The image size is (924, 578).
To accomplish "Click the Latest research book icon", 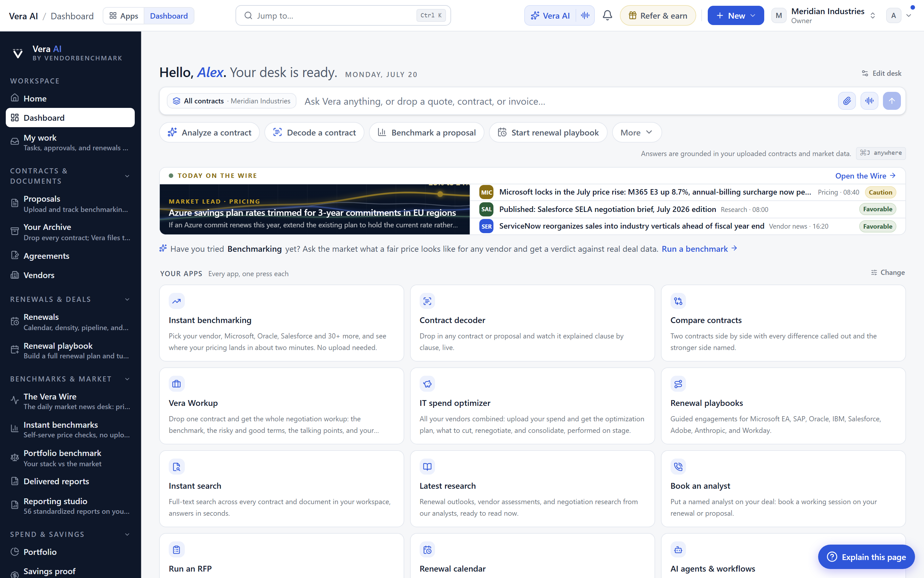I will coord(427,467).
